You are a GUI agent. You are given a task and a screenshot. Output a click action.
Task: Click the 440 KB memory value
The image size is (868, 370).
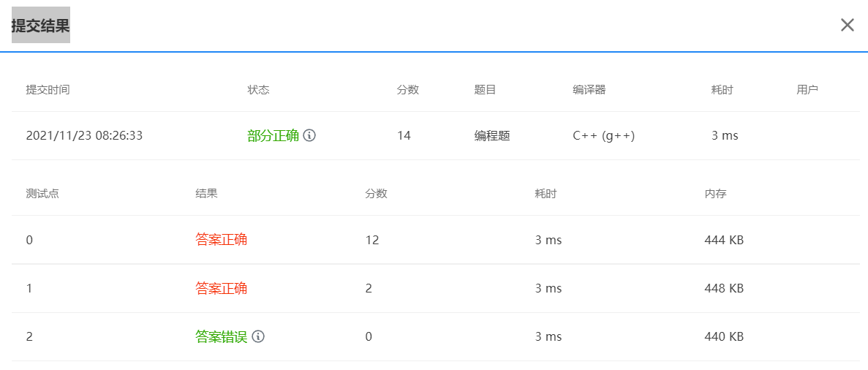tap(724, 336)
